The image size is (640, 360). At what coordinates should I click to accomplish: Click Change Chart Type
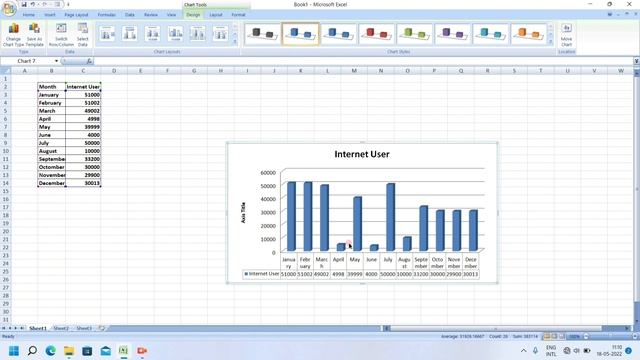(x=13, y=35)
